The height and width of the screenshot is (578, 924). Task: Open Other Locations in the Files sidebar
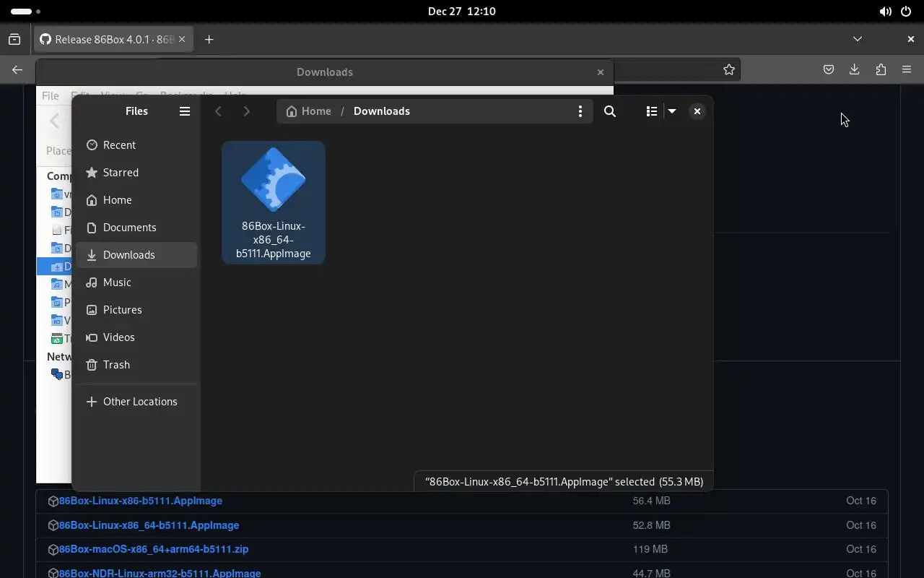coord(136,402)
